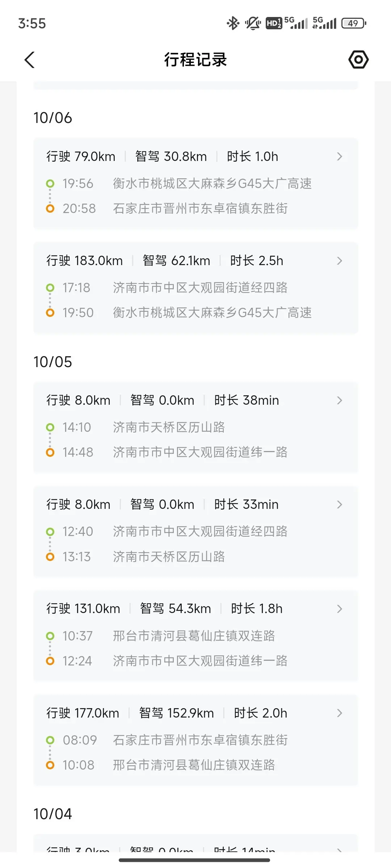Open details chevron for 131.0km trip
Screen dimensions: 391x868
(x=339, y=609)
